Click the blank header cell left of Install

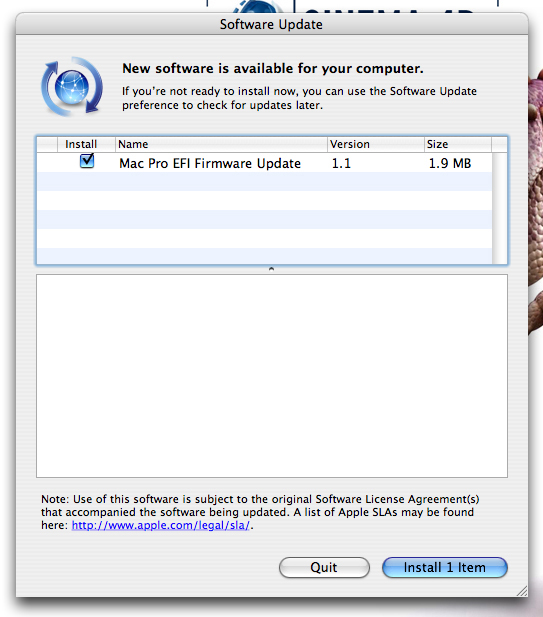(47, 144)
